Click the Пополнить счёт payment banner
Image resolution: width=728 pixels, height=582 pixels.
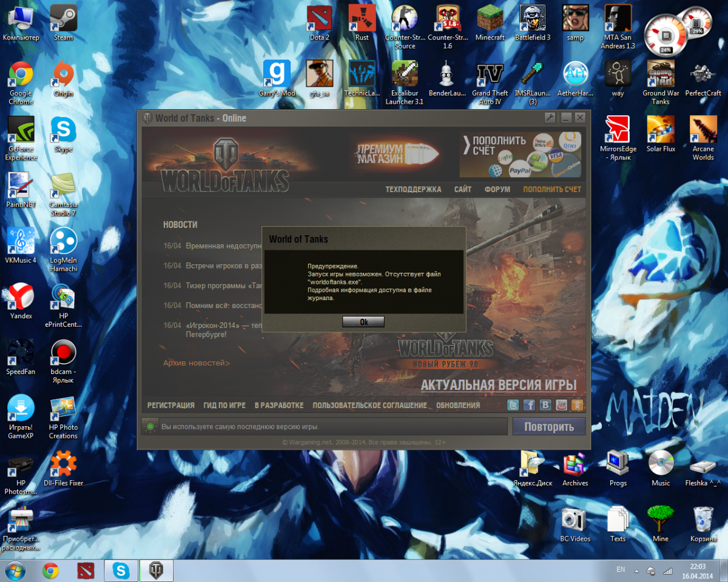pyautogui.click(x=521, y=155)
